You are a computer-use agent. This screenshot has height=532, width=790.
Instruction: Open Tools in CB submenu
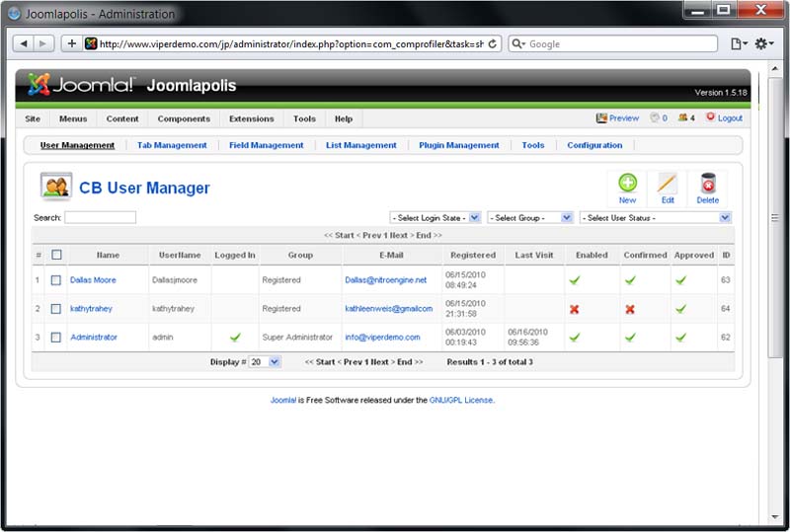[x=533, y=145]
